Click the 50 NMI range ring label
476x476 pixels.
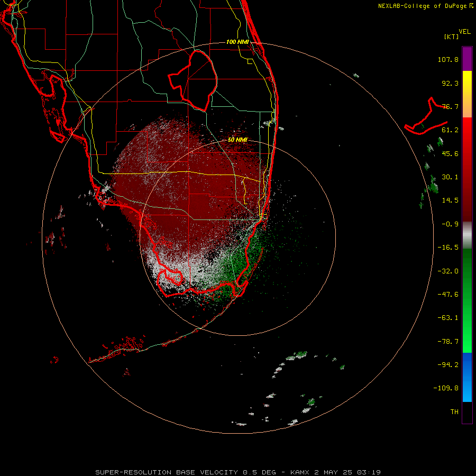click(237, 140)
